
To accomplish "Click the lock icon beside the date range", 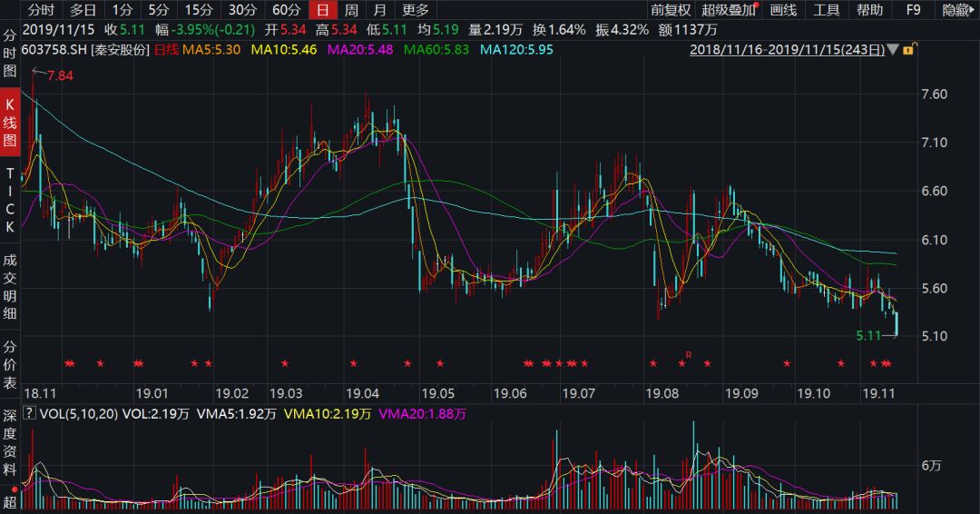I will pos(908,50).
